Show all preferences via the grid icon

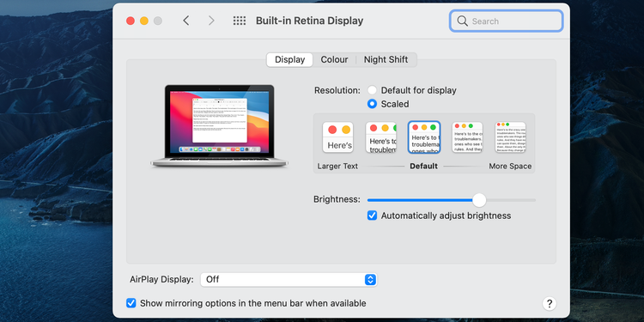(240, 21)
